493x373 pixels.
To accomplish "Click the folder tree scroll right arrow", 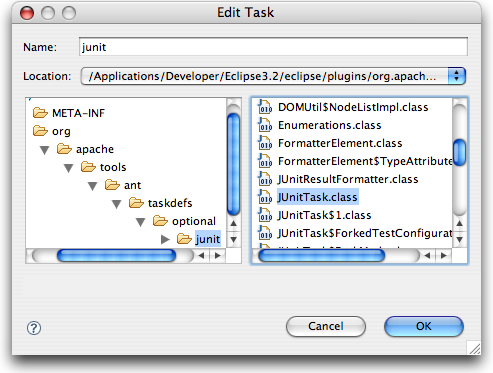I will pyautogui.click(x=217, y=256).
